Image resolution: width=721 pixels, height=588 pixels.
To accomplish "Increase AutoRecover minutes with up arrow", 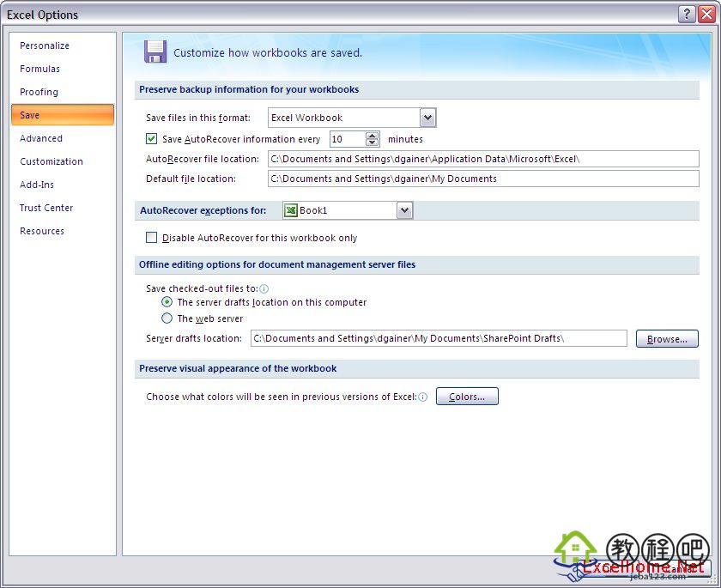I will coord(372,135).
